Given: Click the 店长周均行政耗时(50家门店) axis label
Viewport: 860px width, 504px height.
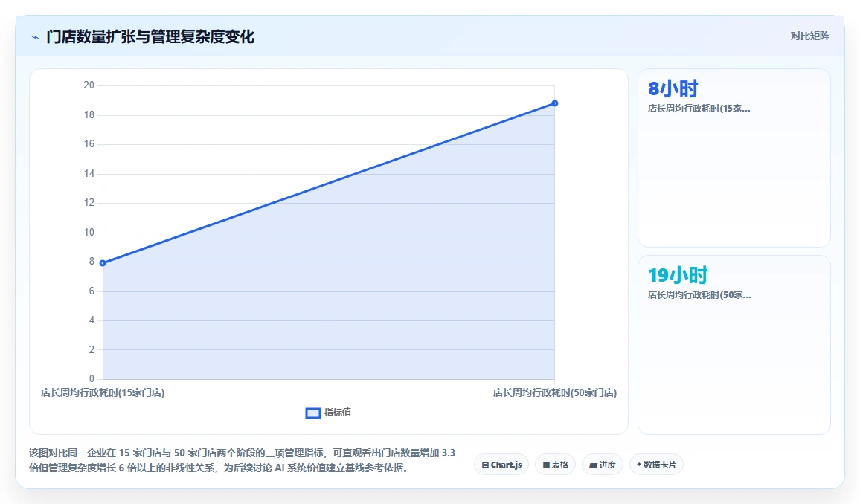Looking at the screenshot, I should coord(554,392).
